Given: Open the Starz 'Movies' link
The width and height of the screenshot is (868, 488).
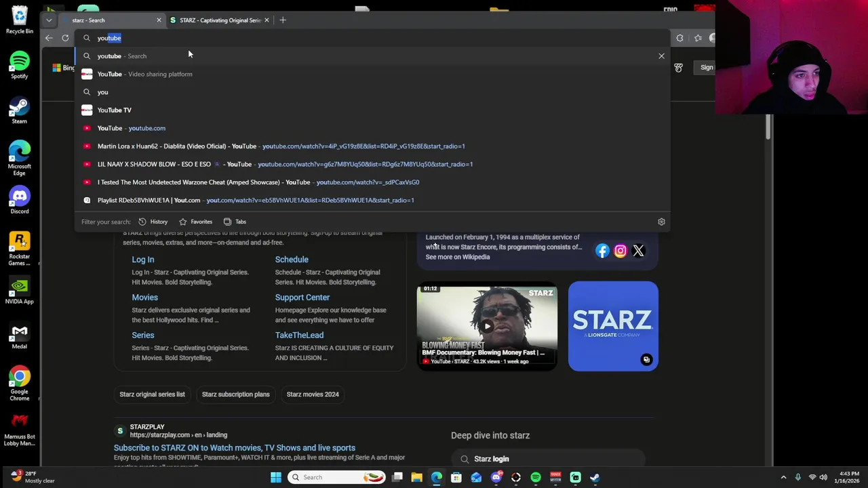Looking at the screenshot, I should (x=144, y=298).
